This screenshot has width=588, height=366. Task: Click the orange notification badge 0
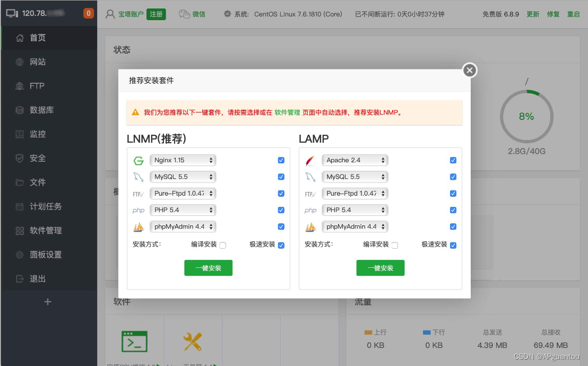(x=89, y=13)
